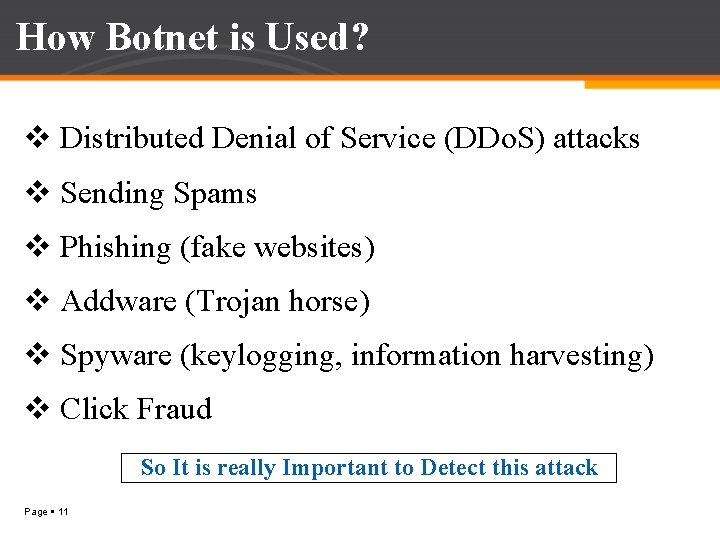Click the Spyware keylogging line
The width and height of the screenshot is (720, 540).
pyautogui.click(x=357, y=356)
